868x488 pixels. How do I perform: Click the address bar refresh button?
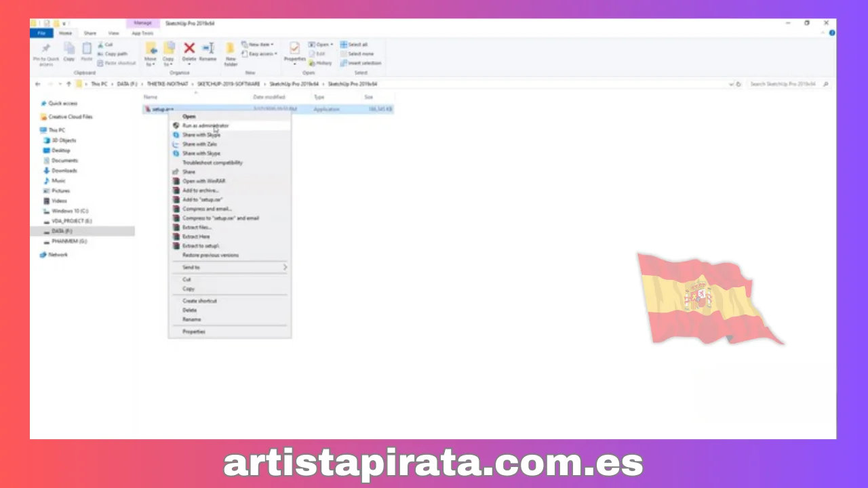(738, 84)
